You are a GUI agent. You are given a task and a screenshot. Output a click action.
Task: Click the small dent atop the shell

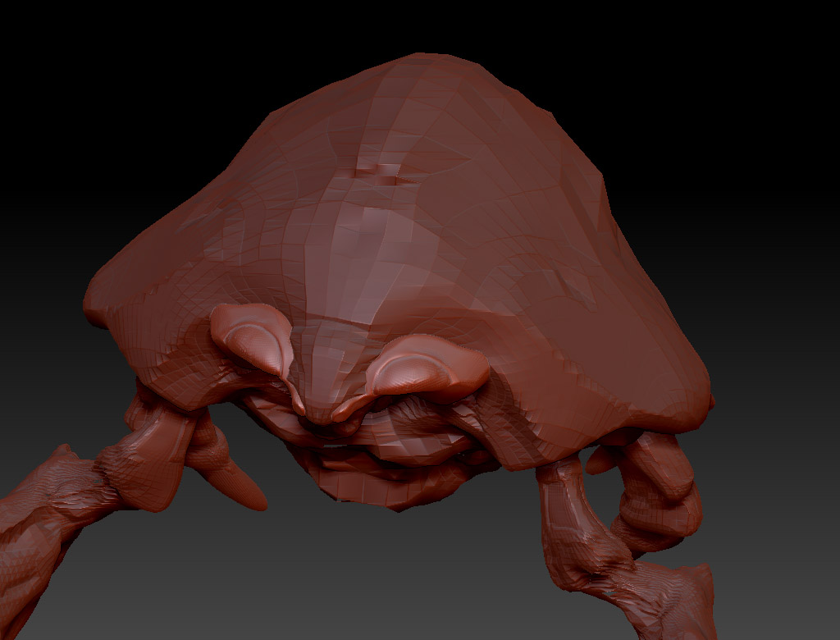tap(379, 172)
